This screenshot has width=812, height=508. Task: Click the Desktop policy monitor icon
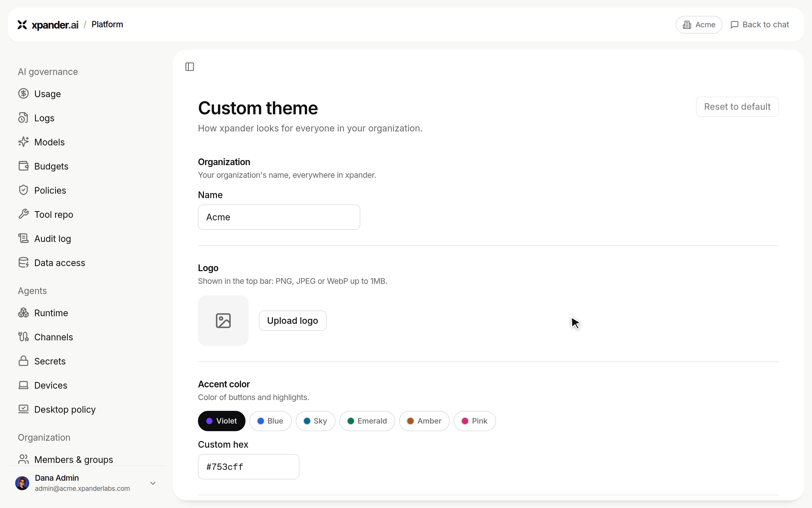click(x=23, y=409)
